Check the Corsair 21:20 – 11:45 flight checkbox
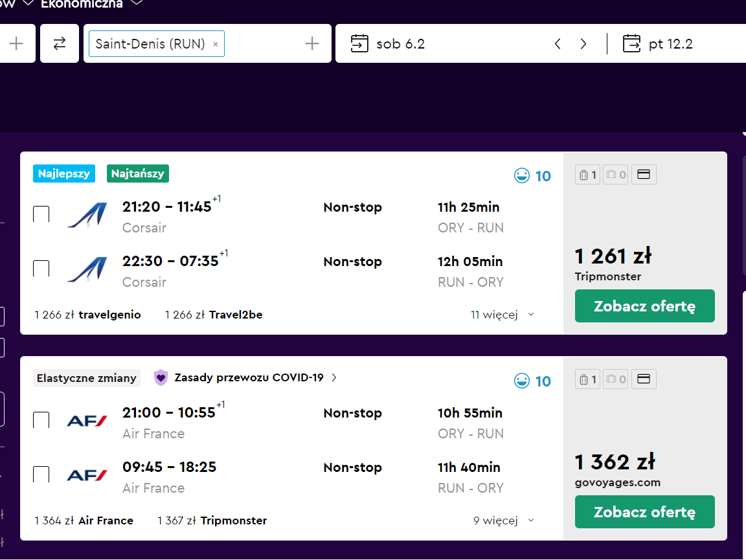Screen dimensions: 746x560 coord(41,214)
